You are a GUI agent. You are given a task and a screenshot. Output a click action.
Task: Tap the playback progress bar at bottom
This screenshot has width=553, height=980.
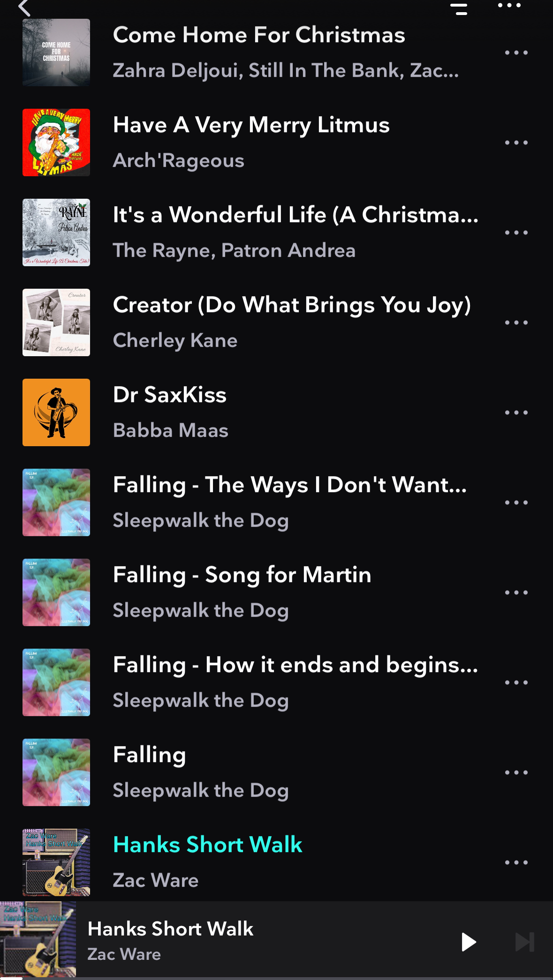point(276,978)
